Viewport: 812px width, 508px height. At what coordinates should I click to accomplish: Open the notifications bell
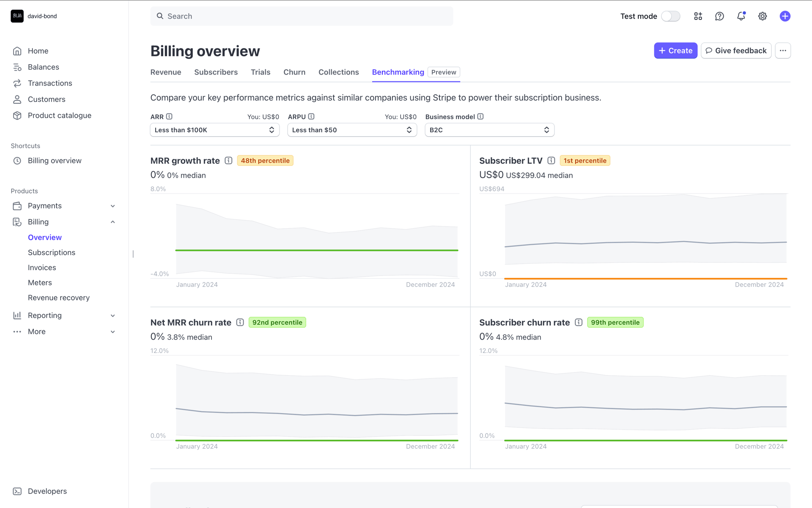click(741, 16)
